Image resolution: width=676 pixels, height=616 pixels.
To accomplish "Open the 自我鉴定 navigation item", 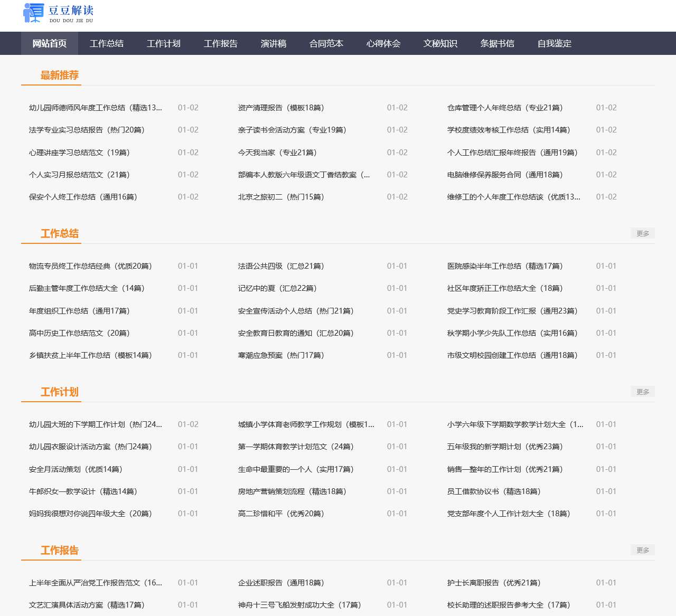I will [x=554, y=43].
